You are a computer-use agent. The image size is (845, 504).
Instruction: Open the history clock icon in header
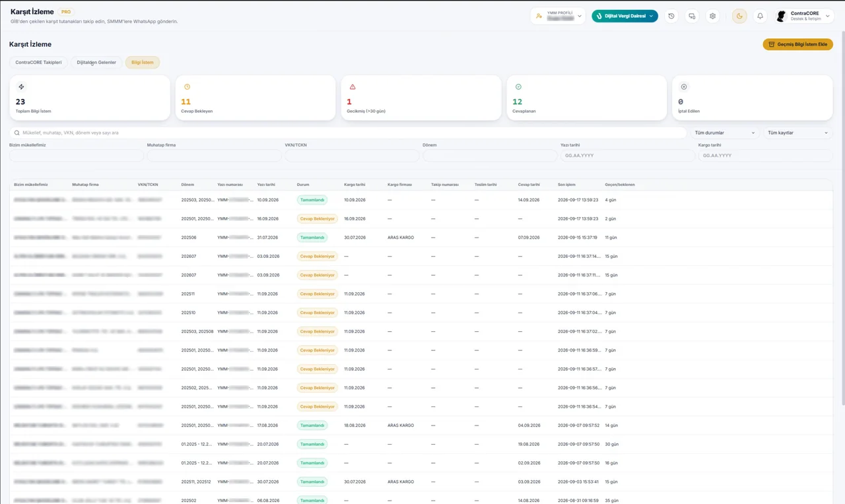tap(671, 16)
